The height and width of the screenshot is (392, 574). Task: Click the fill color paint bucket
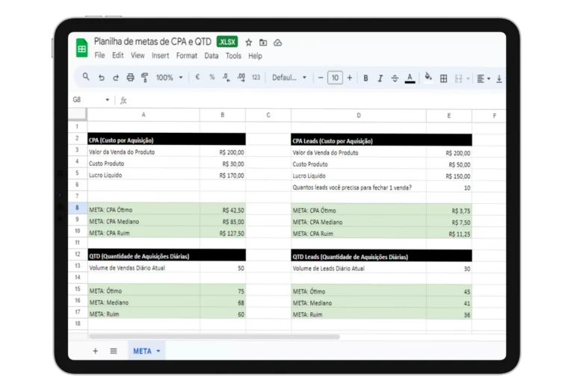[x=428, y=77]
